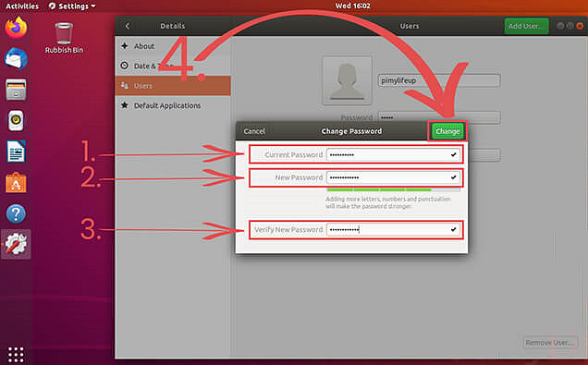The image size is (588, 365).
Task: Open the Files manager dock icon
Action: (x=16, y=90)
